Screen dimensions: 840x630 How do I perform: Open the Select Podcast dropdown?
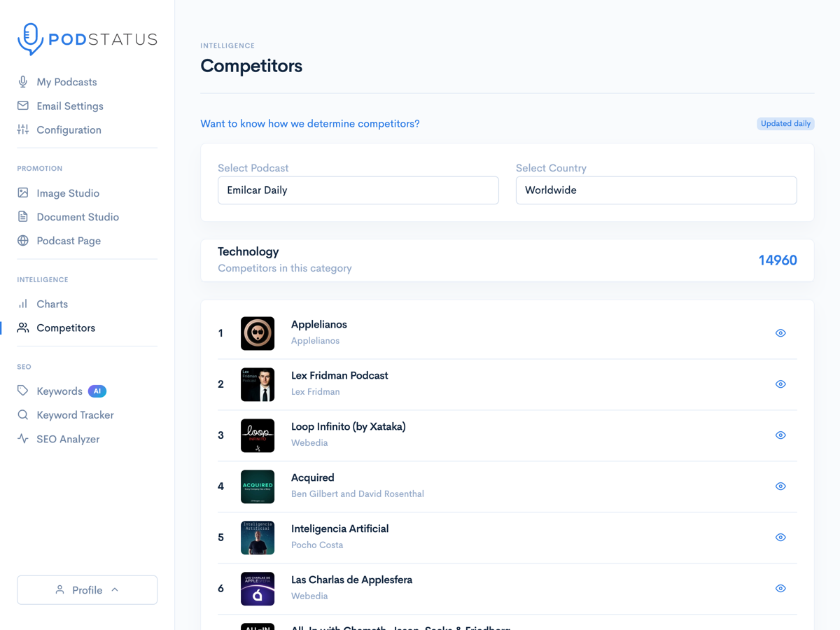[358, 190]
